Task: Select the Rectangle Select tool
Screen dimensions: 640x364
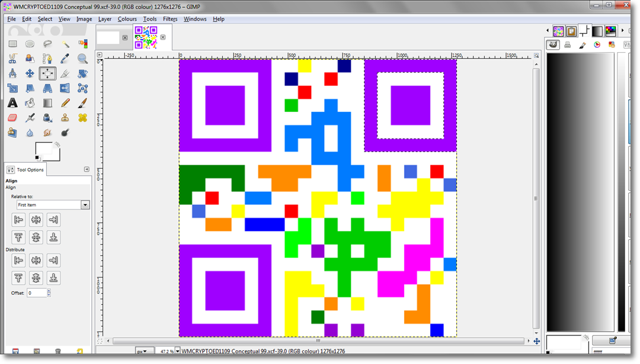Action: click(x=12, y=44)
